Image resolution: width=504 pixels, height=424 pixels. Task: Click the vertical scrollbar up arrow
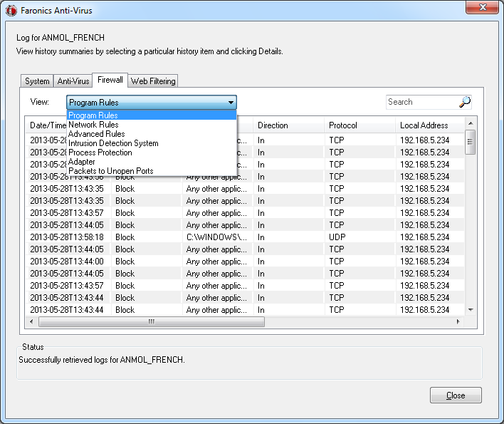click(471, 123)
